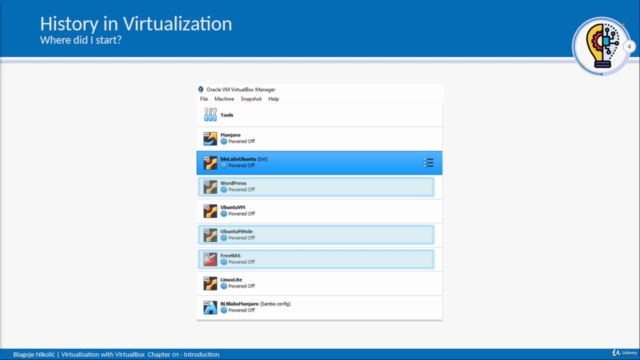The image size is (640, 360).
Task: Select the UbuntuVM name
Action: coord(233,207)
